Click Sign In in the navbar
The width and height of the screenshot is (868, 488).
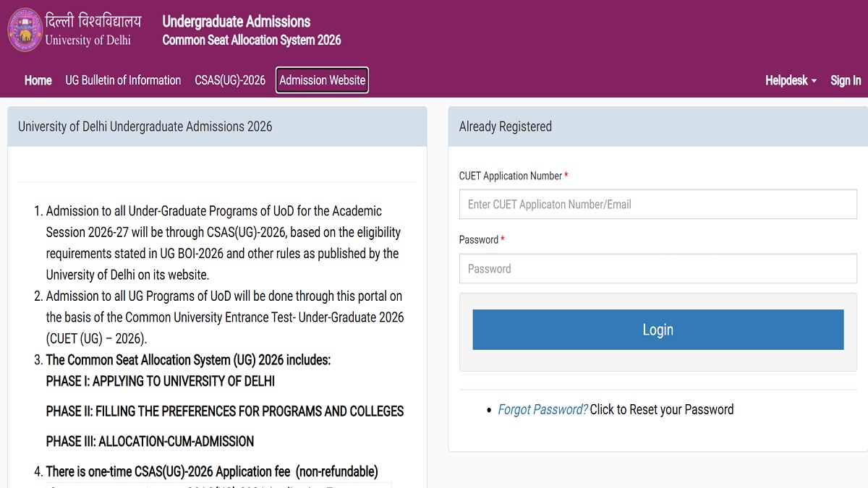click(x=846, y=80)
